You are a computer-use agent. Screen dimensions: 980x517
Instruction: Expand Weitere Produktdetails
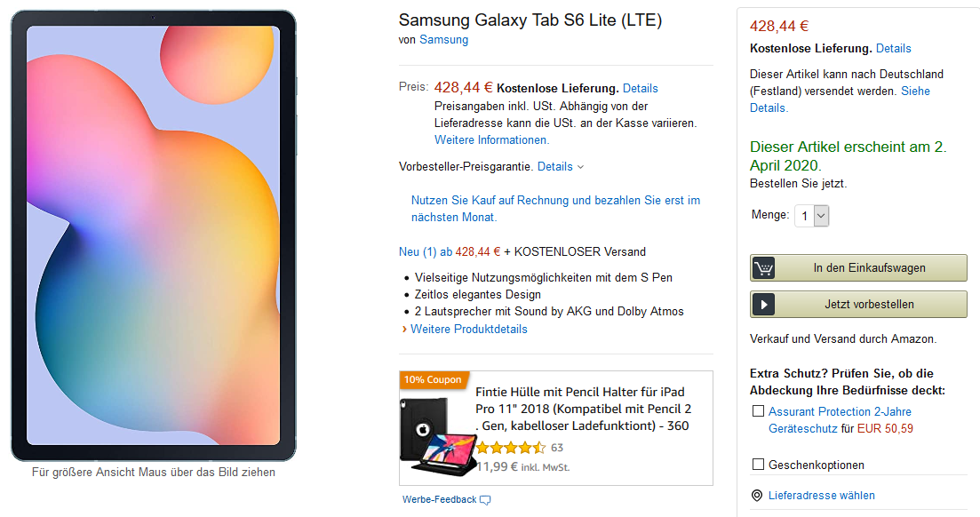point(468,329)
